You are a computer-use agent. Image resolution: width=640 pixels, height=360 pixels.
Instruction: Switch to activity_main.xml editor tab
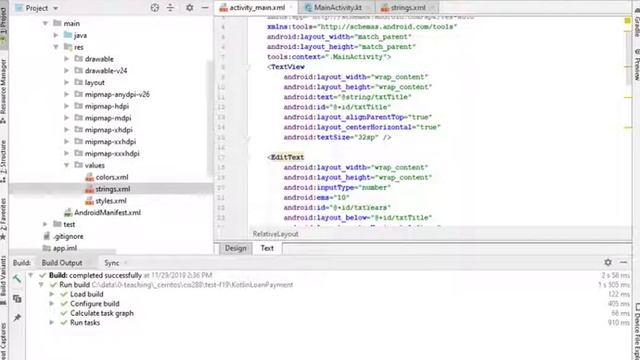pos(256,8)
